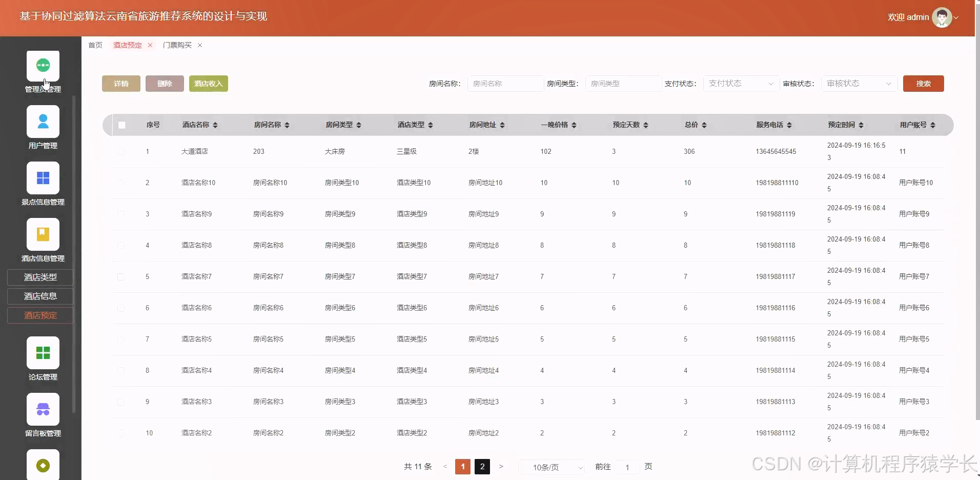Sort by 酒店名称 column arrows

point(215,125)
